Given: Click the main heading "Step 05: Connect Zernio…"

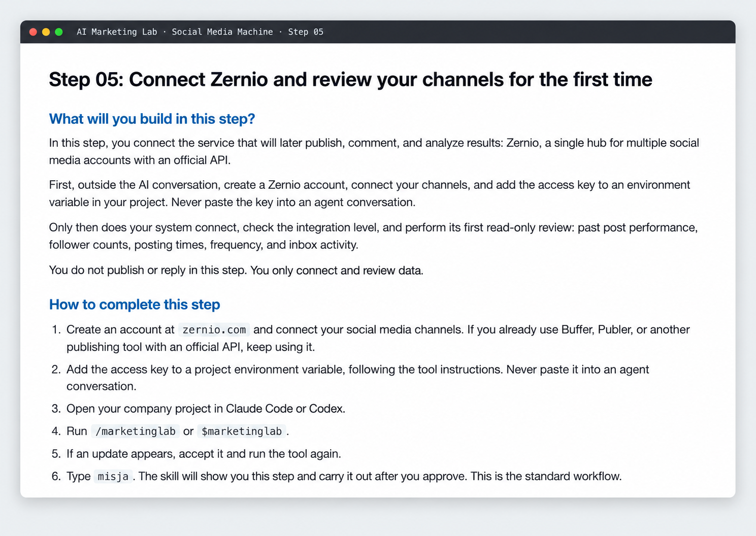Looking at the screenshot, I should tap(350, 80).
